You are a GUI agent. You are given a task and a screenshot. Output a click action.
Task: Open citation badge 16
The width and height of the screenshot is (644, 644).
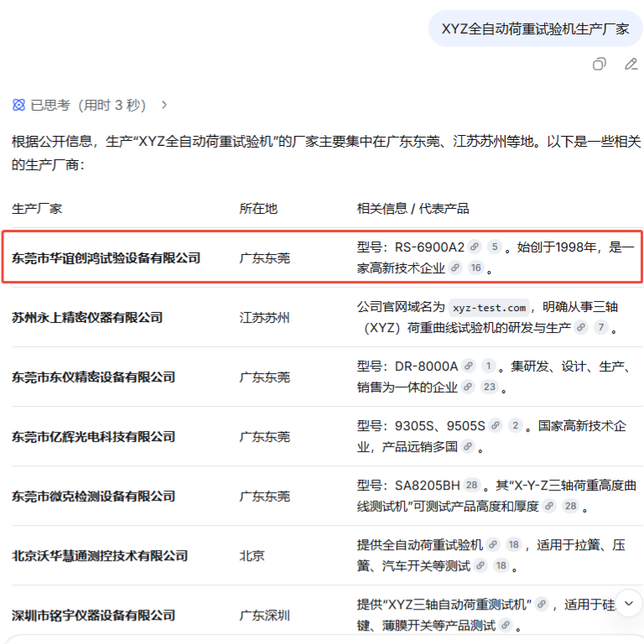tap(475, 267)
